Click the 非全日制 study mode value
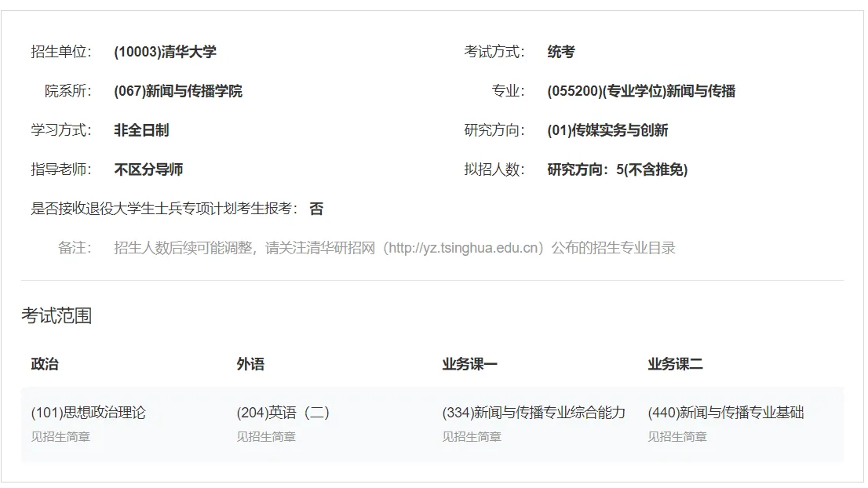Image resolution: width=868 pixels, height=488 pixels. tap(141, 130)
